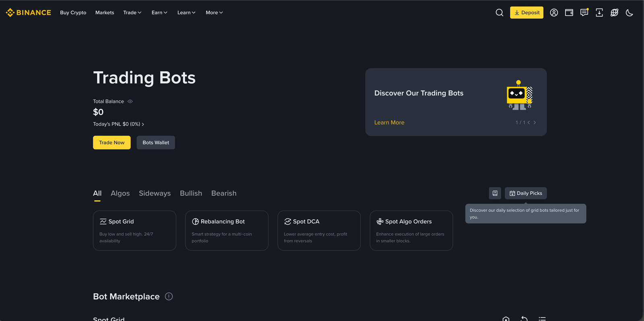644x321 pixels.
Task: Click the Daily Picks calendar icon
Action: (512, 193)
